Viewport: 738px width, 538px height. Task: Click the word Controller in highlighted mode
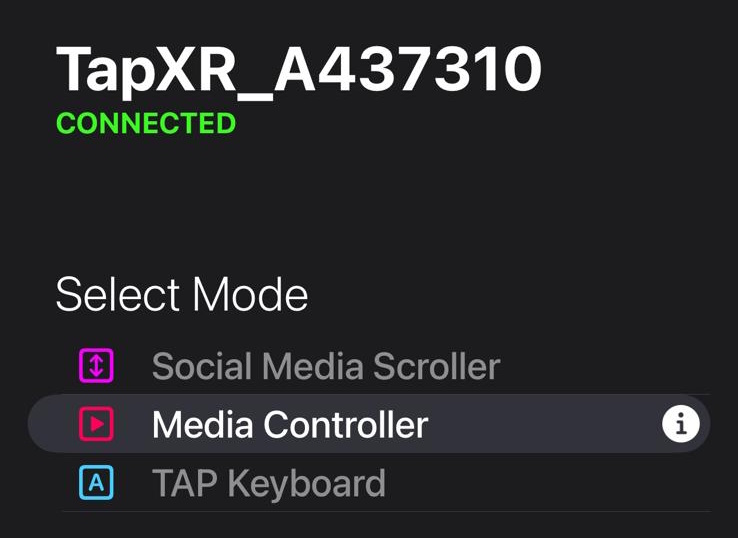pos(345,425)
